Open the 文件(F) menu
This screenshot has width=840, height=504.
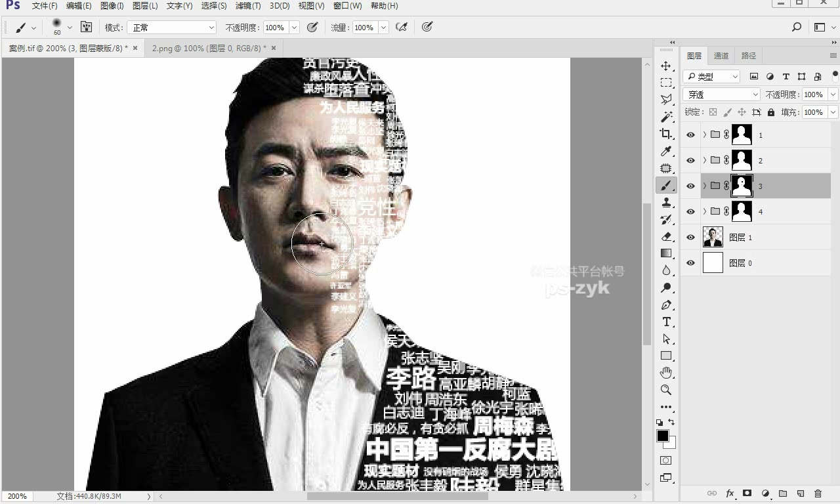45,6
